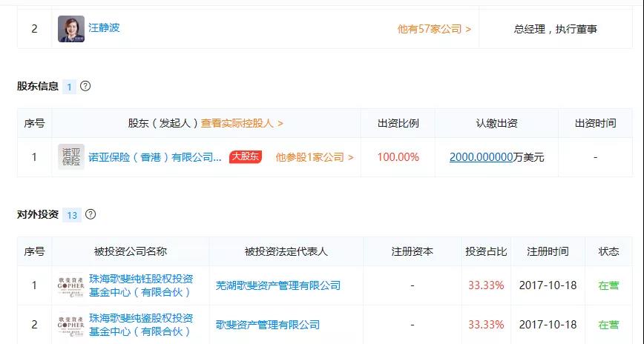This screenshot has height=344, width=644.
Task: Click help icon beside 对外投资
Action: pos(91,214)
